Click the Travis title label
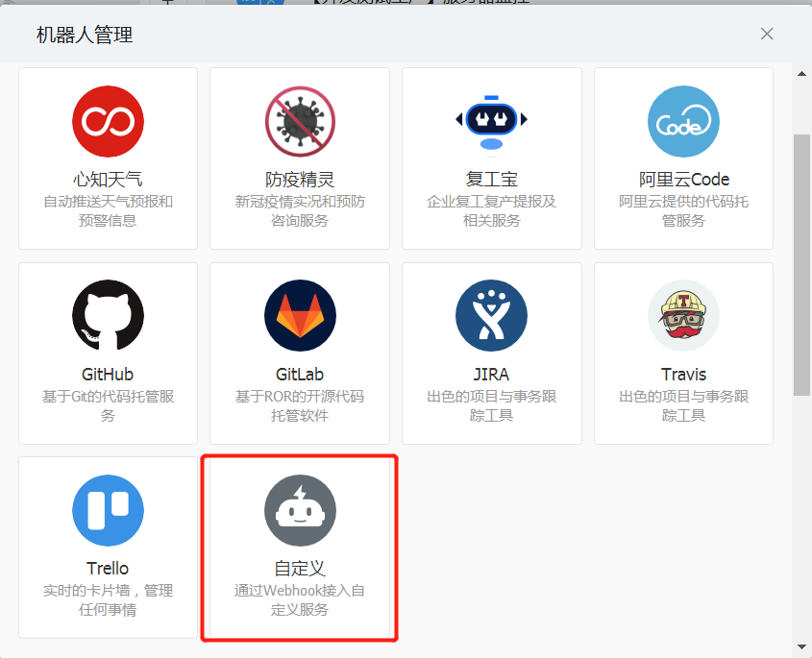The height and width of the screenshot is (658, 812). coord(683,375)
